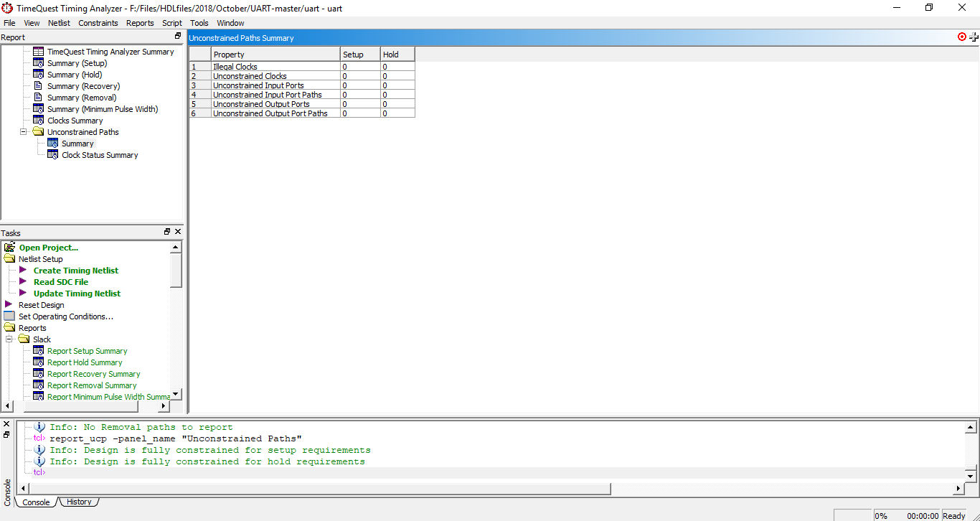The width and height of the screenshot is (980, 521).
Task: Click the Hold column header
Action: (397, 55)
